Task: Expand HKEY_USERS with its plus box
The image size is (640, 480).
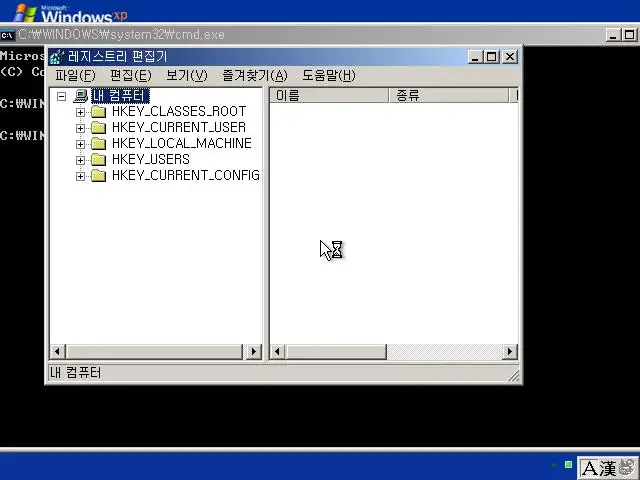Action: (80, 160)
